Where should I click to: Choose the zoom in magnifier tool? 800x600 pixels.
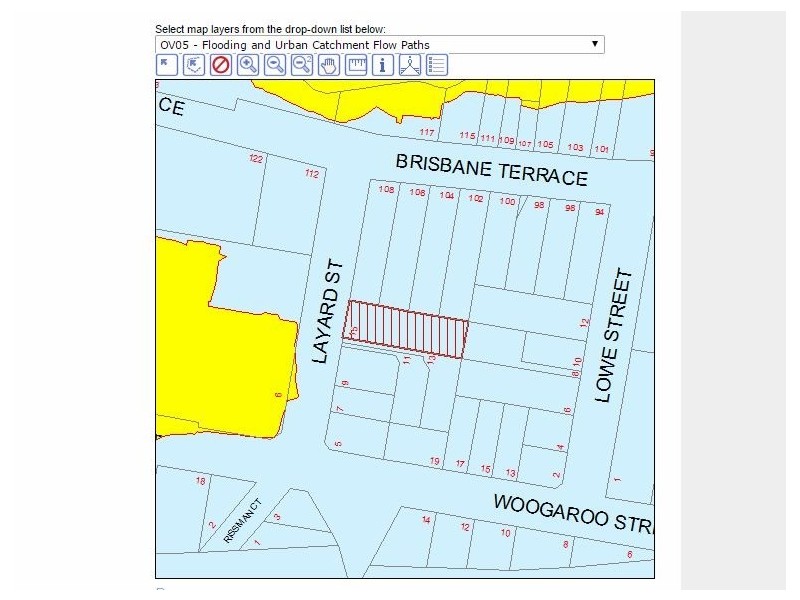coord(248,65)
